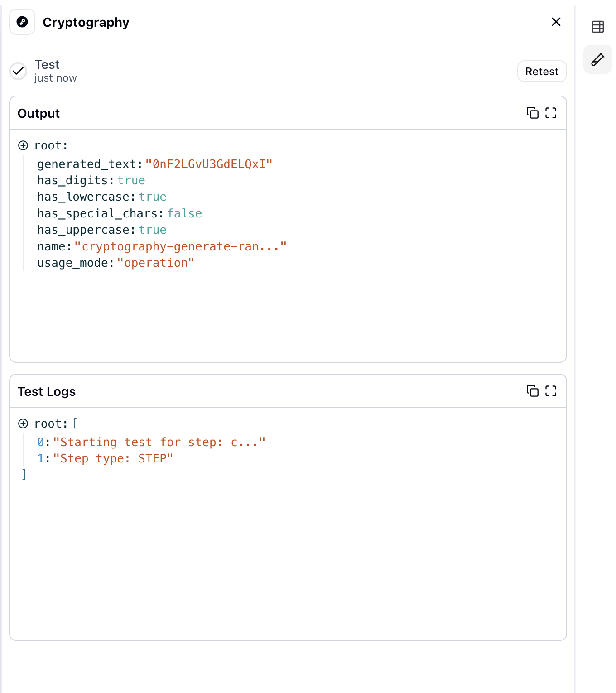This screenshot has width=616, height=693.
Task: Click the Test success checkmark icon
Action: click(19, 71)
